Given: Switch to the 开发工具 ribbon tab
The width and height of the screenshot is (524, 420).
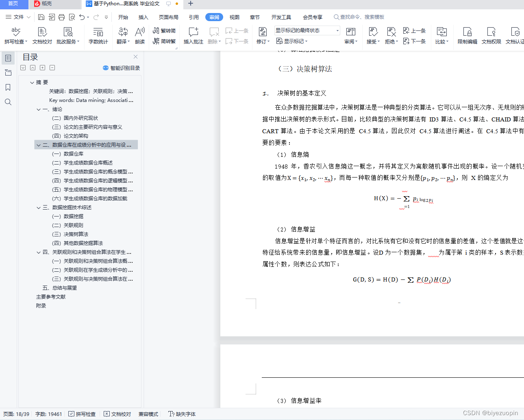Looking at the screenshot, I should [x=281, y=17].
